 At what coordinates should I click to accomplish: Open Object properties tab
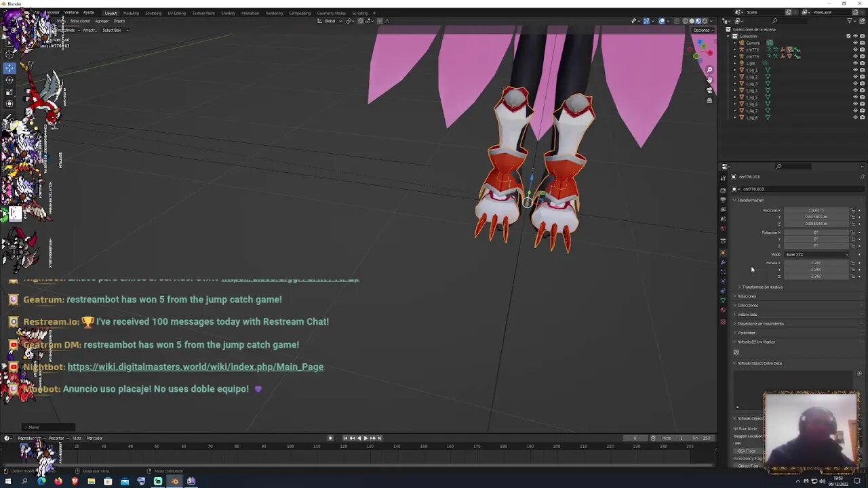click(723, 253)
